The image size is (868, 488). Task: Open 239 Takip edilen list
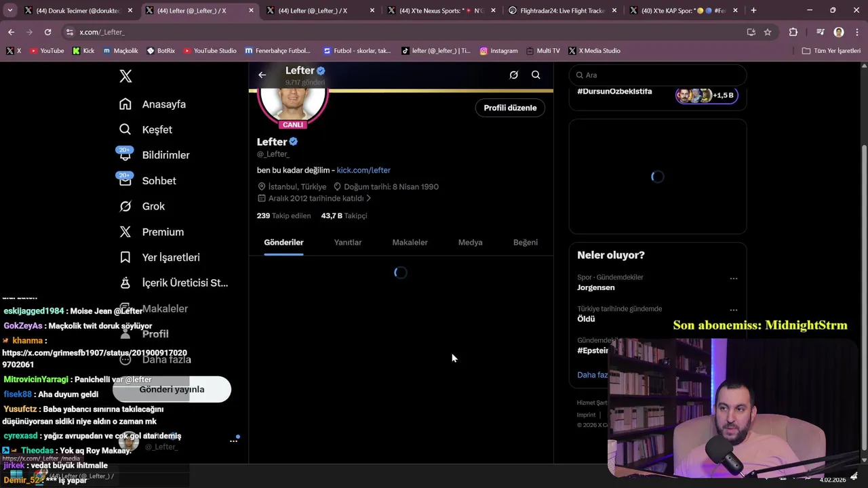pos(283,216)
